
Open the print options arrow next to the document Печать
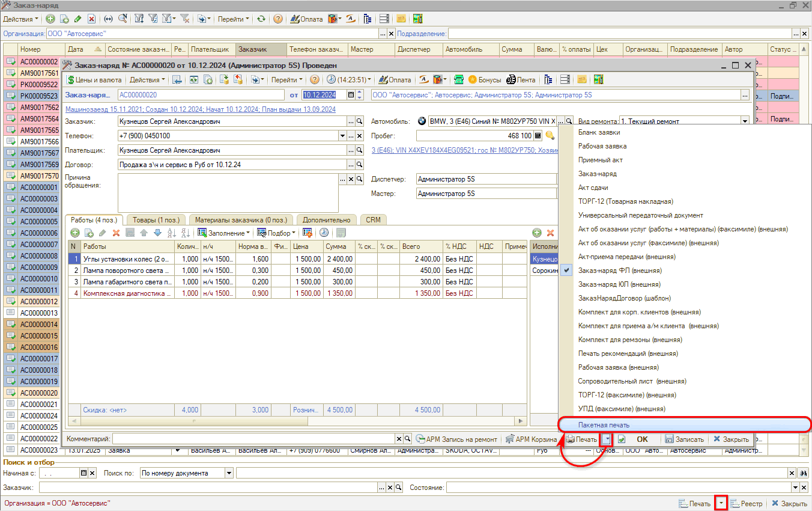click(x=607, y=439)
